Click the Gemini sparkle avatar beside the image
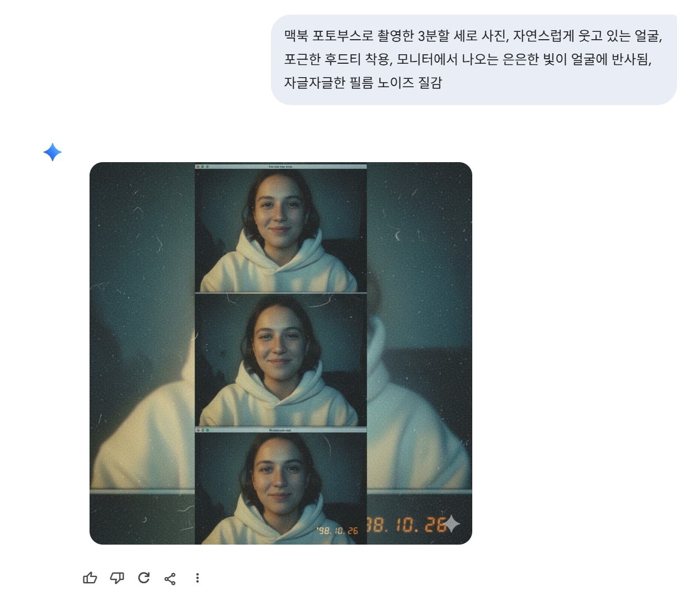Image resolution: width=700 pixels, height=605 pixels. (x=53, y=150)
